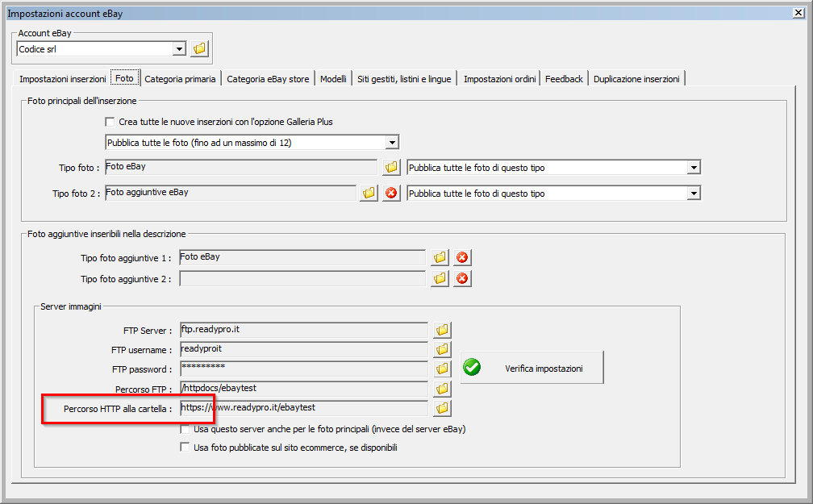Click the FTP password field
Viewport: 813px width, 504px height.
click(304, 369)
